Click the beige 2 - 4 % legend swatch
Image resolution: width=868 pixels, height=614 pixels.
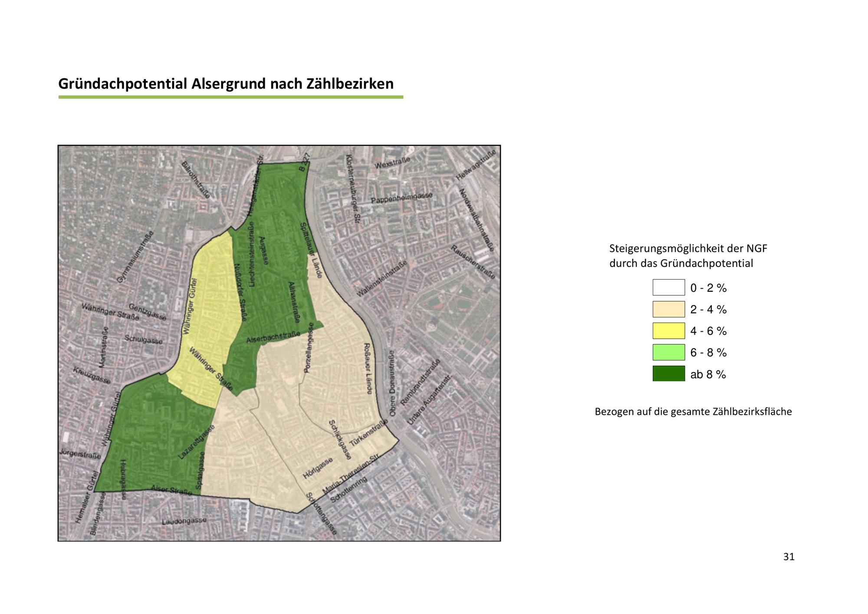(x=668, y=309)
